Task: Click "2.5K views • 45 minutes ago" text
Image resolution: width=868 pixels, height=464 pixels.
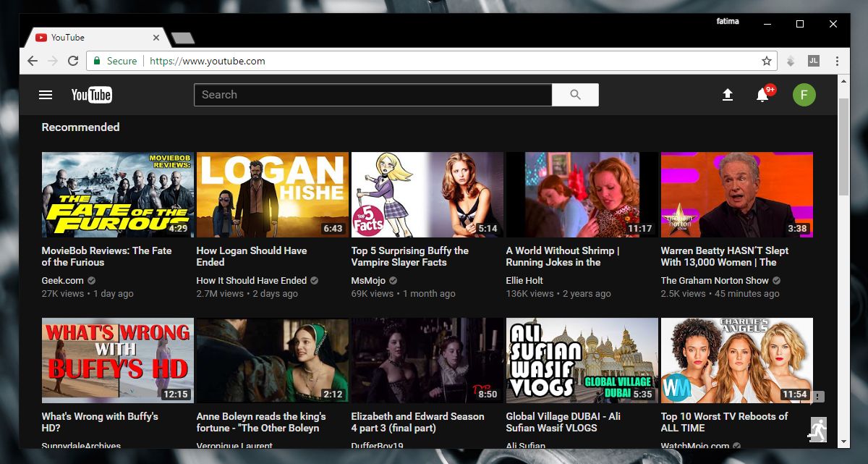Action: pos(720,294)
